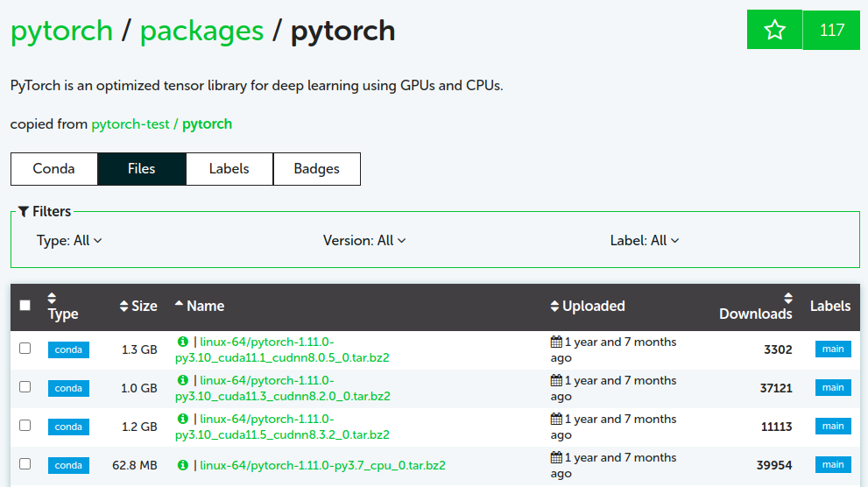Click main label in 37121 downloads row

[833, 387]
